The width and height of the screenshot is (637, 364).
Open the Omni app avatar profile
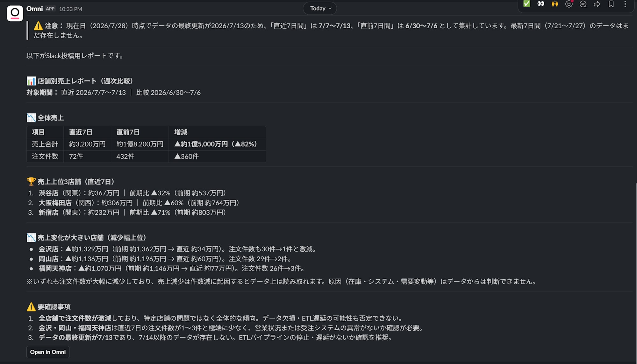pyautogui.click(x=15, y=13)
